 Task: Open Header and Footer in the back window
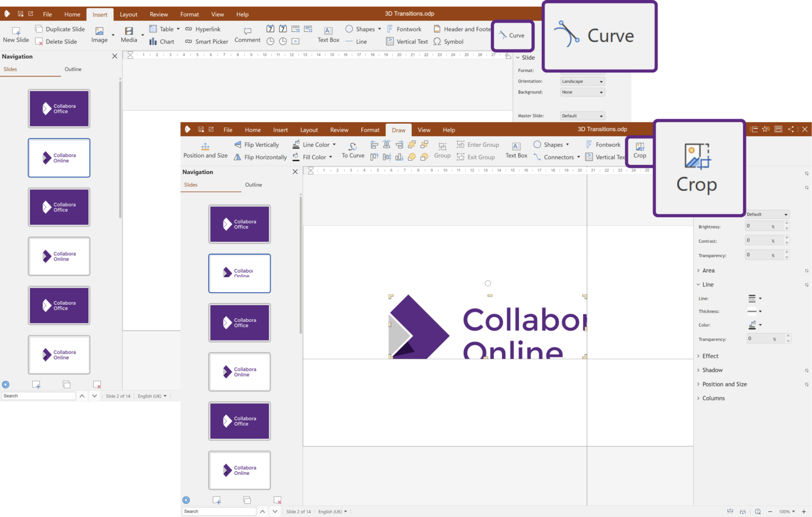(462, 29)
